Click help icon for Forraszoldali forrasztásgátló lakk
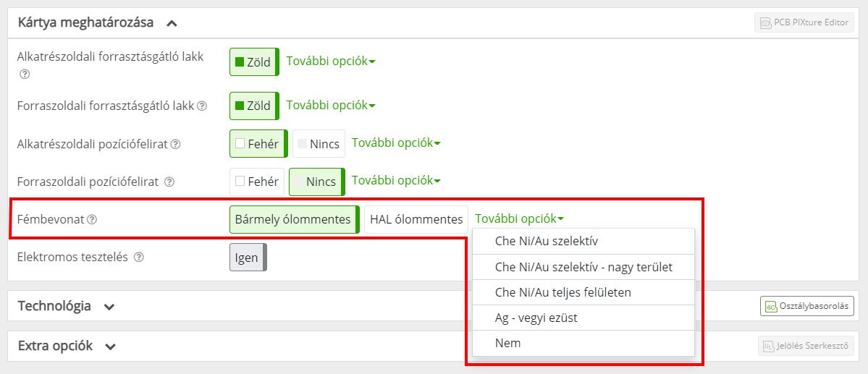Image resolution: width=868 pixels, height=374 pixels. click(x=202, y=106)
